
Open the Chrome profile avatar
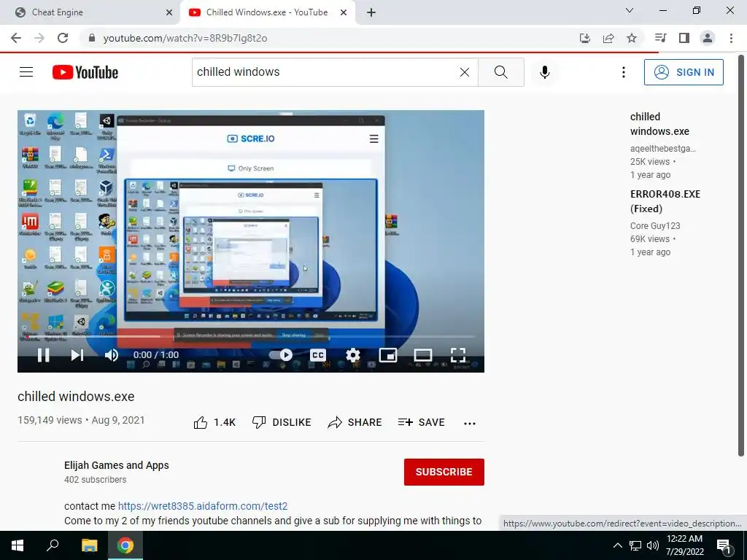click(708, 38)
